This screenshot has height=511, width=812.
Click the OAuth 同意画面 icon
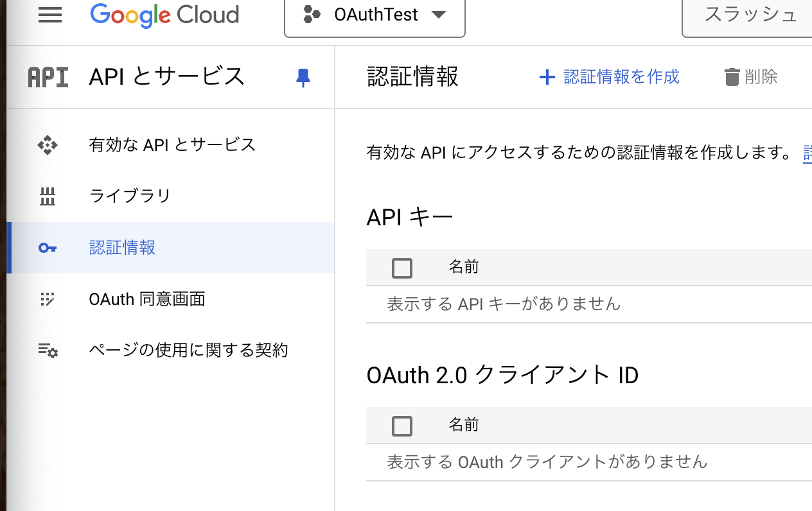click(48, 299)
